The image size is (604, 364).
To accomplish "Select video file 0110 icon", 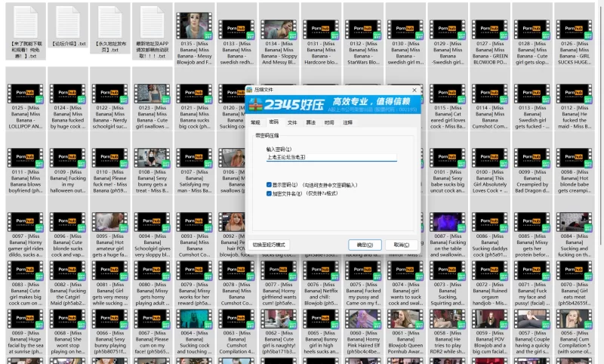I will [x=110, y=158].
